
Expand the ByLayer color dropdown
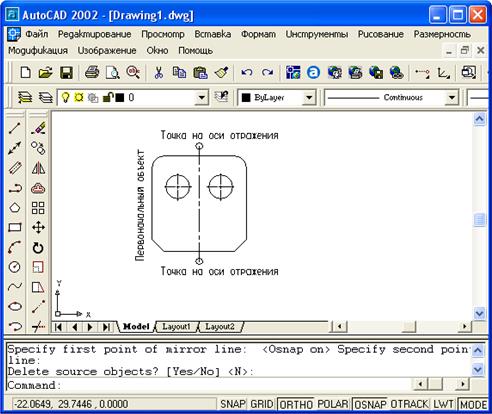coord(309,98)
